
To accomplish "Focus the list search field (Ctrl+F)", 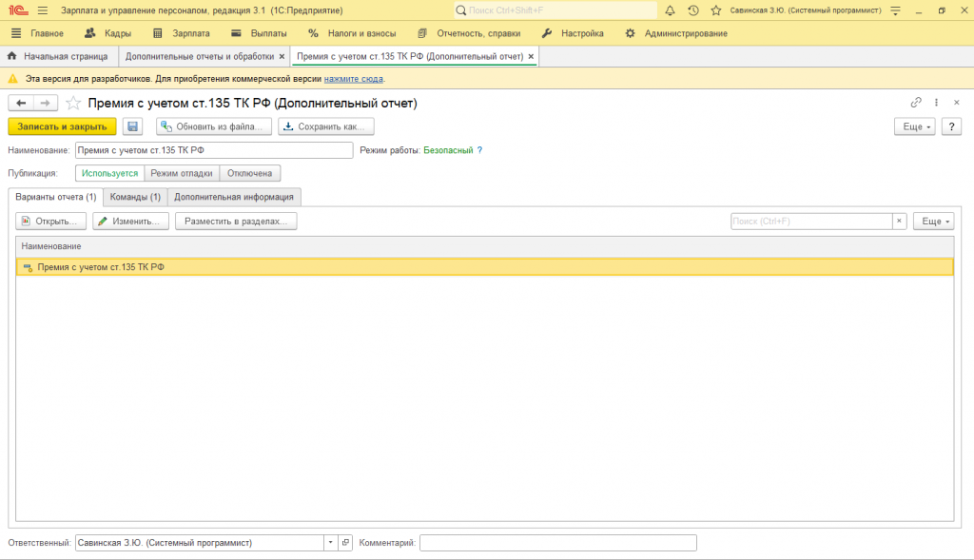I will point(811,221).
